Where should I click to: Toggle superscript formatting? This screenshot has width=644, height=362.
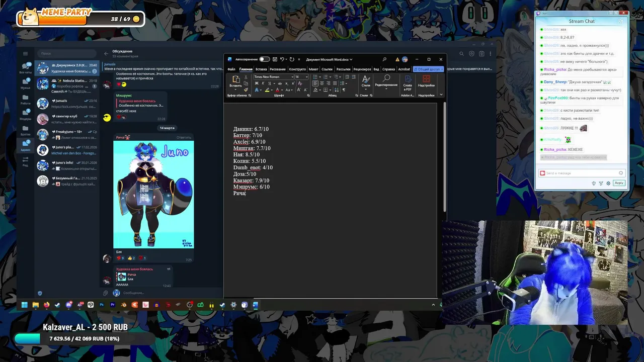[x=293, y=83]
